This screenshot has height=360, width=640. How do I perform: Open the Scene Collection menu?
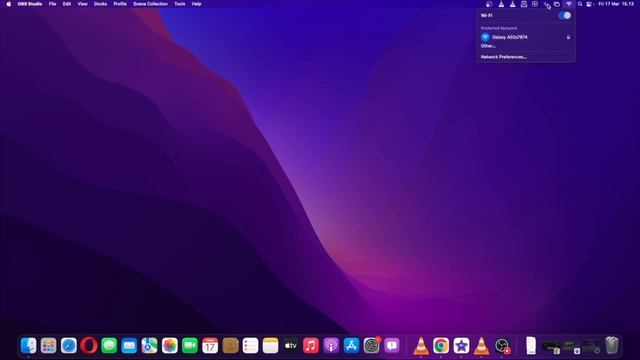[151, 4]
